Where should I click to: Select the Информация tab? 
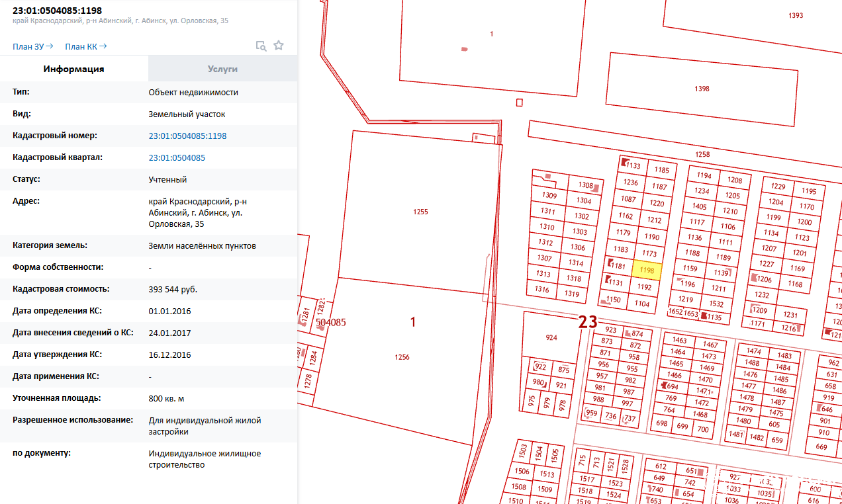(x=74, y=69)
